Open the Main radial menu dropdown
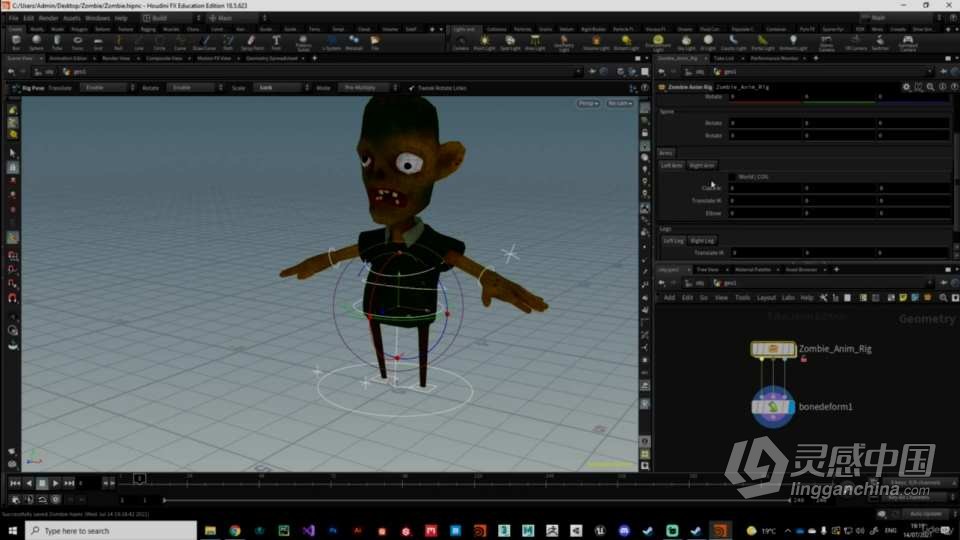This screenshot has height=540, width=960. click(x=238, y=18)
